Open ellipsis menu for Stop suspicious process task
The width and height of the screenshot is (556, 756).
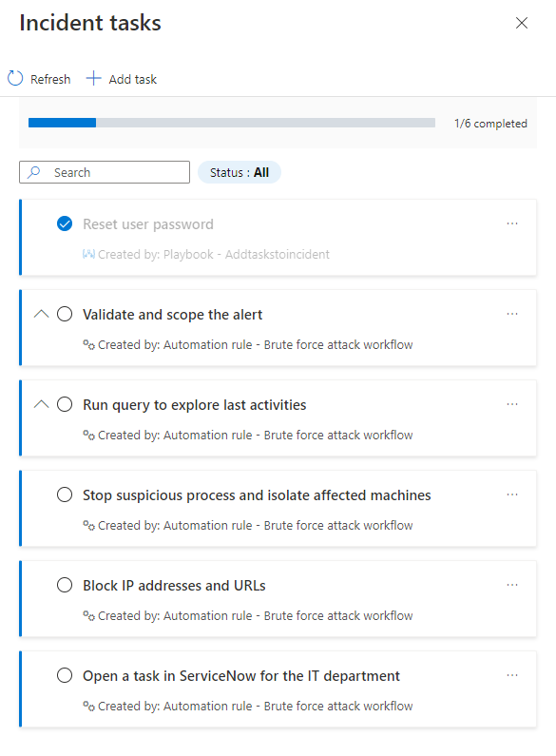[512, 494]
